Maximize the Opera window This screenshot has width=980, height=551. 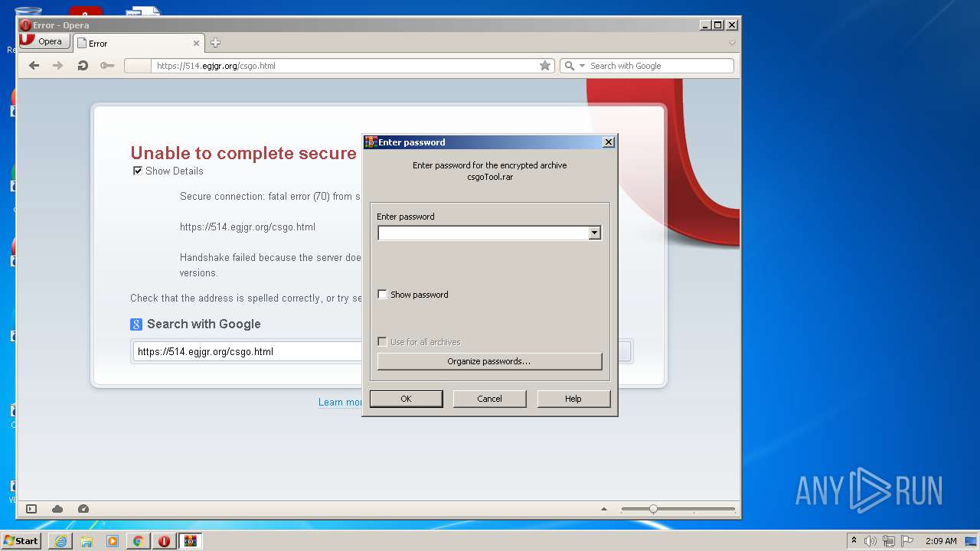tap(717, 25)
